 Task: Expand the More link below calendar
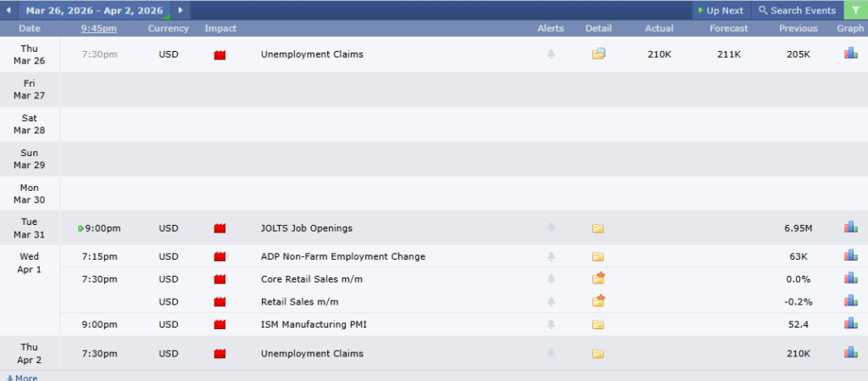(22, 378)
